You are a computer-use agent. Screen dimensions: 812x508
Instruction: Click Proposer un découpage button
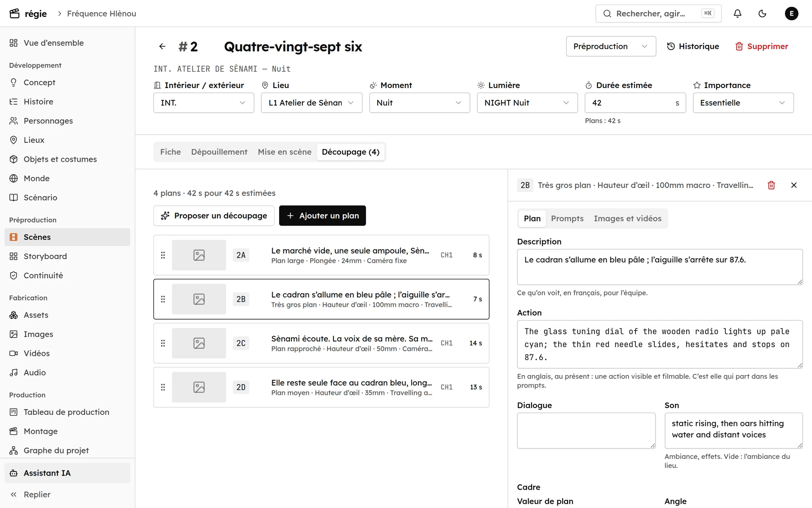click(214, 216)
